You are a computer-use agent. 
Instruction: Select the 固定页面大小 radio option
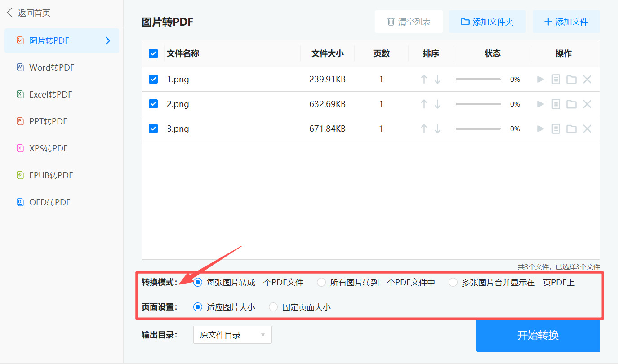pos(273,307)
